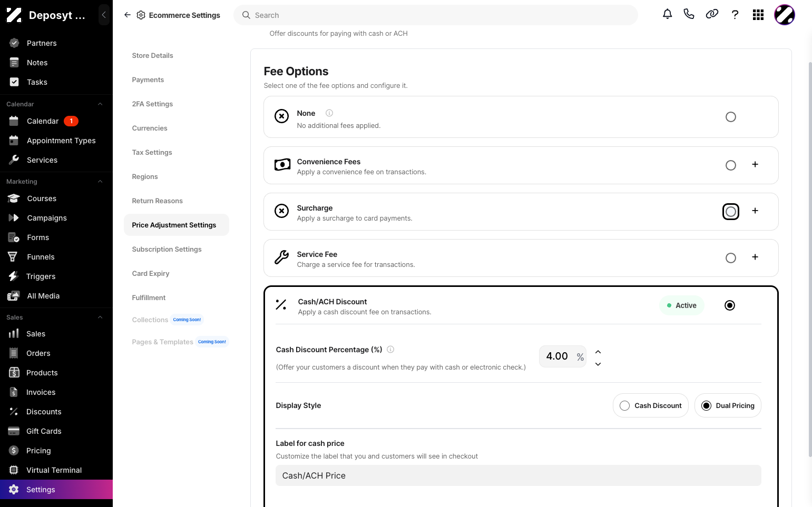Click the info icon next to None
Screen dimensions: 812x507
329,113
